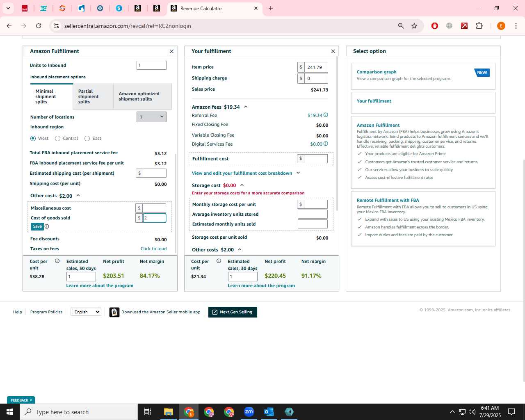Click Your fulfillment cost per unit info icon
The width and height of the screenshot is (525, 420).
click(219, 261)
